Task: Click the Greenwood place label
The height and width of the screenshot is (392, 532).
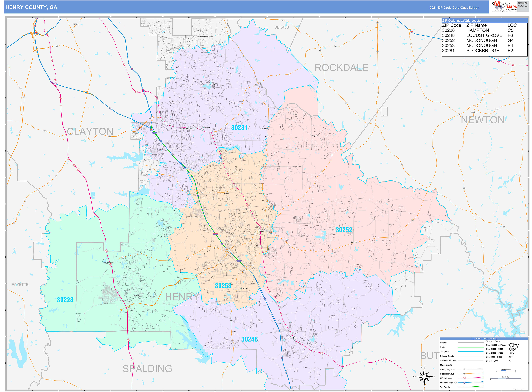Action: (x=245, y=288)
